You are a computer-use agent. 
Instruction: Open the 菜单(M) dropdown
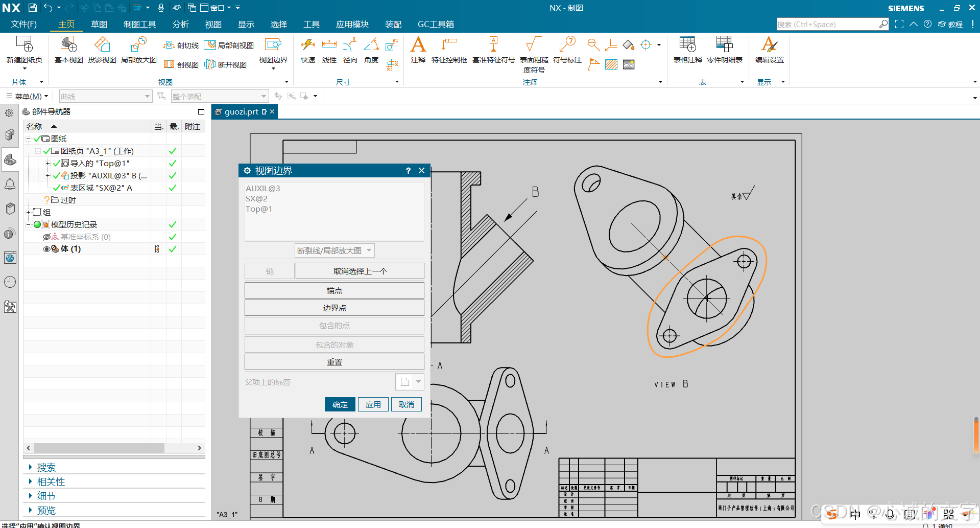[x=28, y=96]
